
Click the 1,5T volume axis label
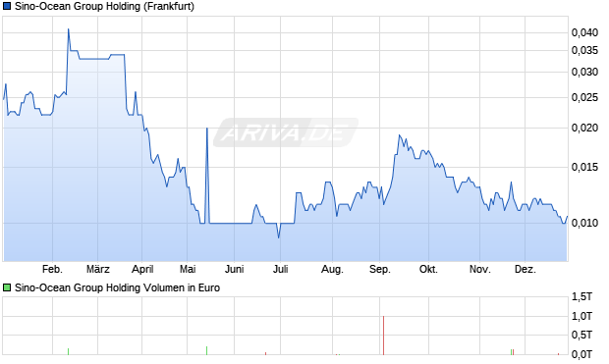pyautogui.click(x=582, y=297)
